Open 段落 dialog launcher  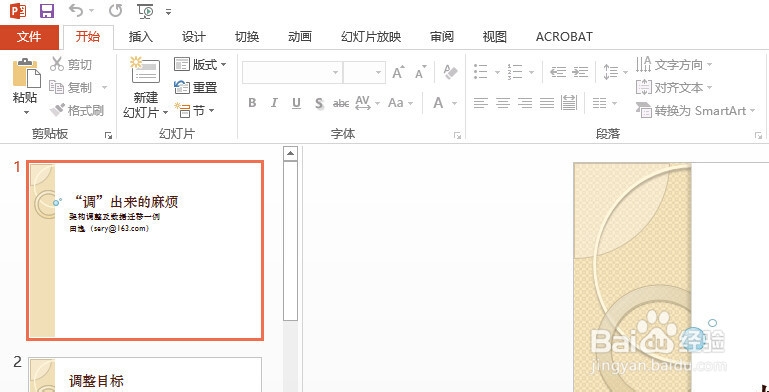click(758, 136)
